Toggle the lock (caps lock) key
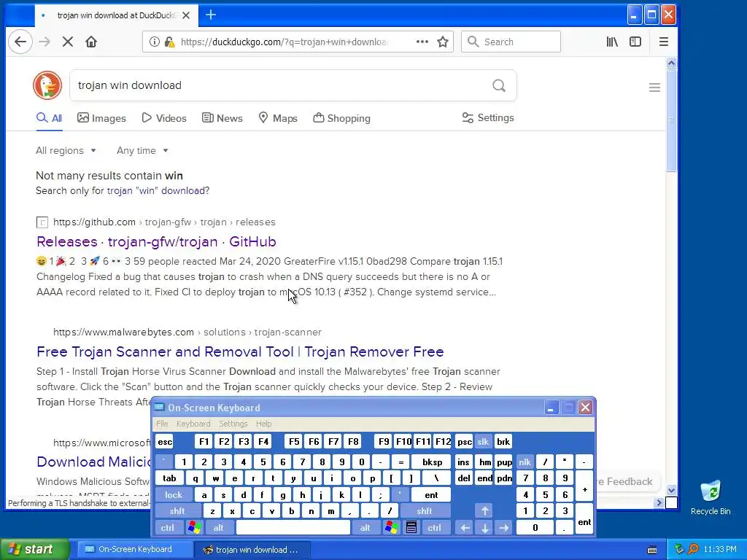Screen dimensions: 747x560 [x=174, y=495]
